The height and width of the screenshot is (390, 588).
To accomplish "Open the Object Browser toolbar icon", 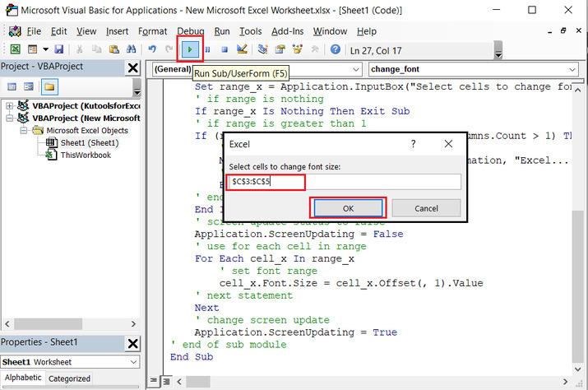I will pyautogui.click(x=298, y=49).
